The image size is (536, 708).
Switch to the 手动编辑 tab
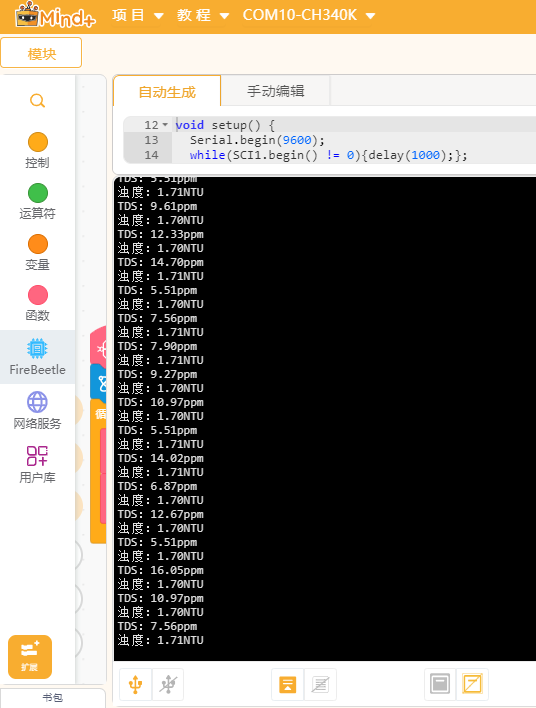coord(275,91)
